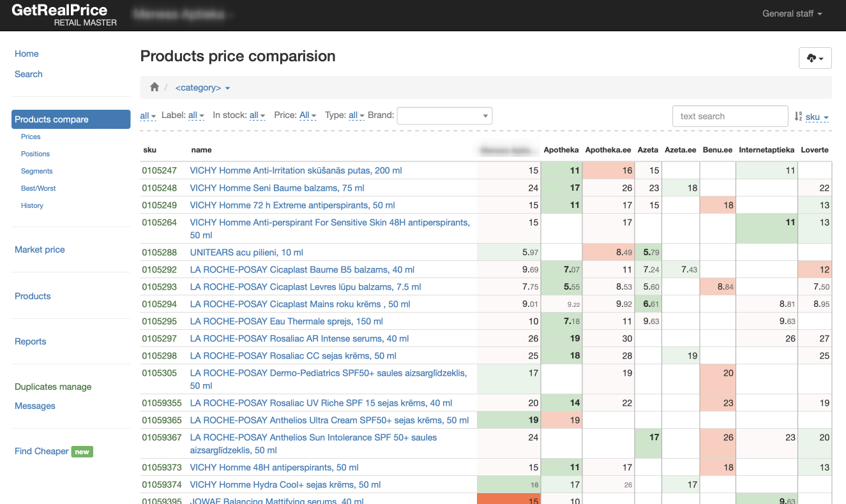Open the In stock filter dropdown
Image resolution: width=846 pixels, height=504 pixels.
point(257,115)
